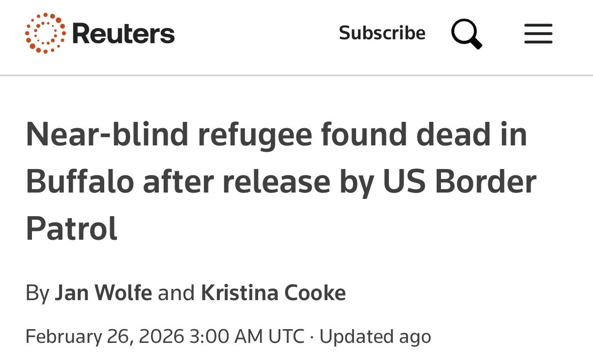Click the word "release" in the headline
This screenshot has height=364, width=593.
(x=276, y=182)
